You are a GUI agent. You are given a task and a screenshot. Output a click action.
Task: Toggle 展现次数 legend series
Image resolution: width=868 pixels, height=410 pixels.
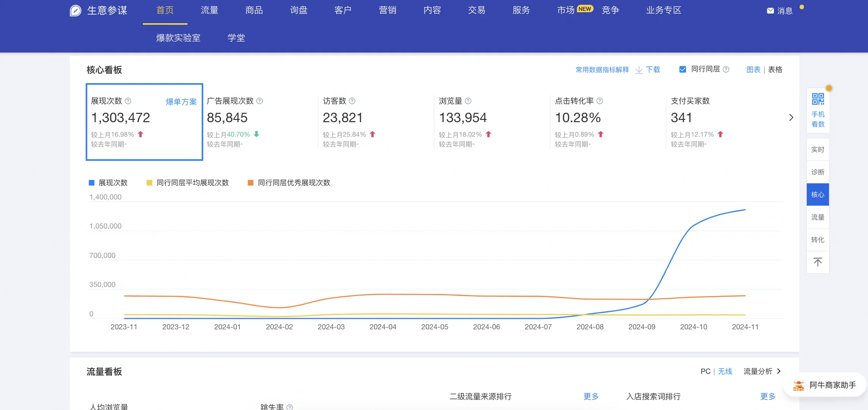point(108,183)
